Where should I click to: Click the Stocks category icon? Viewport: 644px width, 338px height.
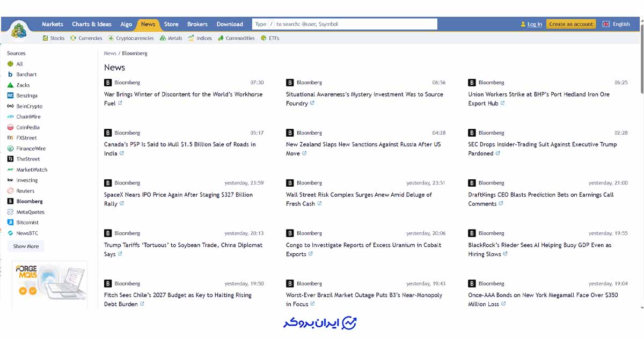[x=45, y=38]
